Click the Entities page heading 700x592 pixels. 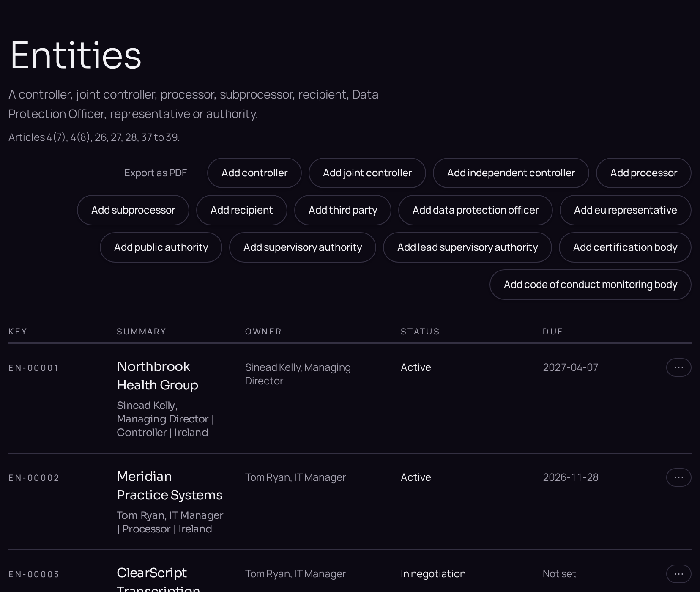(76, 55)
